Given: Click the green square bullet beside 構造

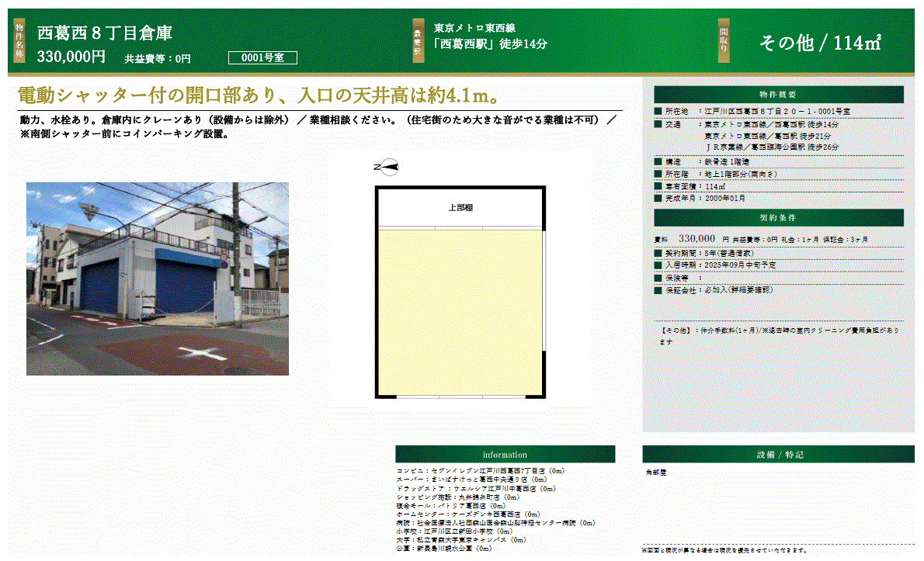Looking at the screenshot, I should click(658, 162).
